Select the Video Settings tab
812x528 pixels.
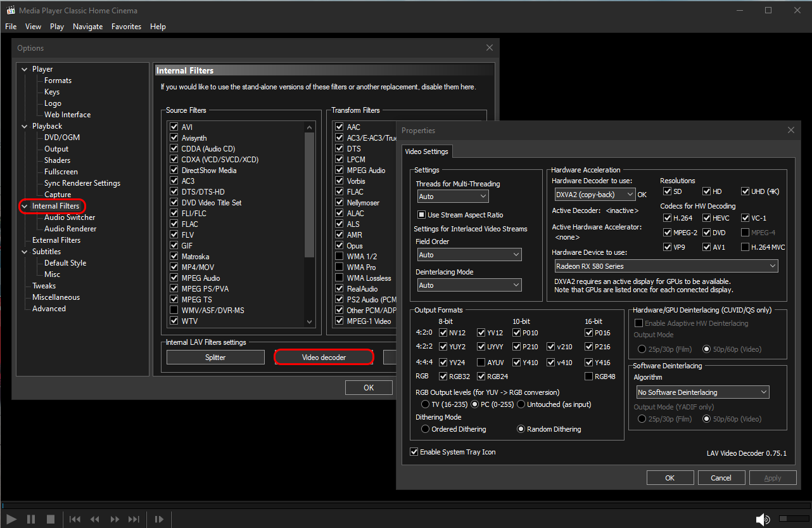[x=426, y=151]
